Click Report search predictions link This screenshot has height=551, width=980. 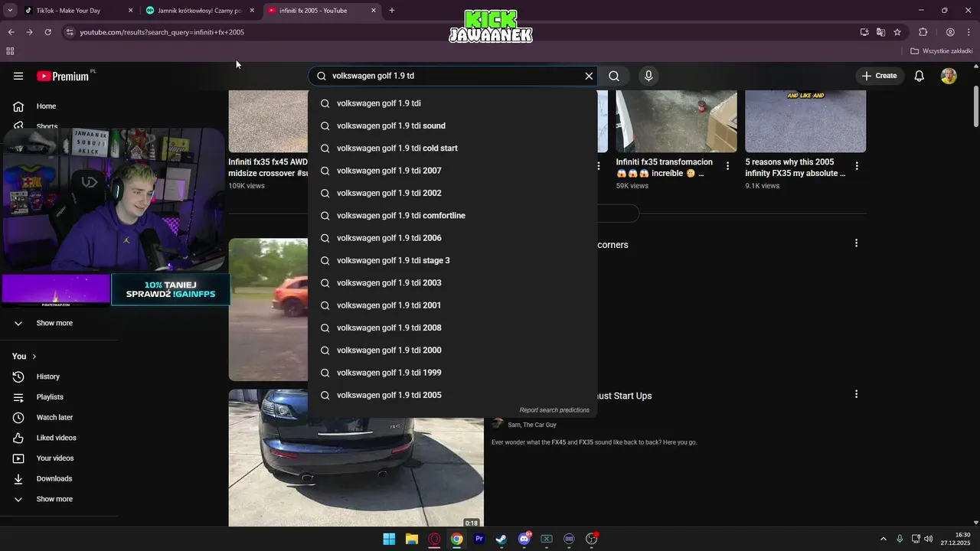(554, 410)
